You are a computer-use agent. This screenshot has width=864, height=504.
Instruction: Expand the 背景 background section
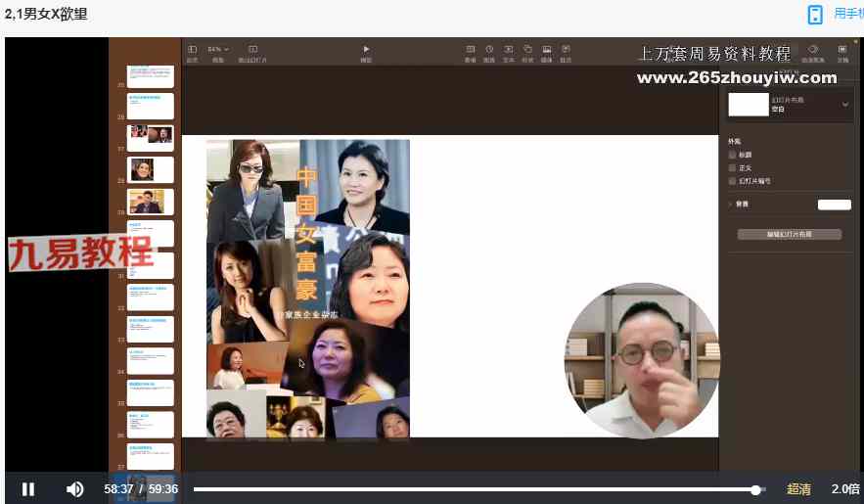tap(730, 205)
